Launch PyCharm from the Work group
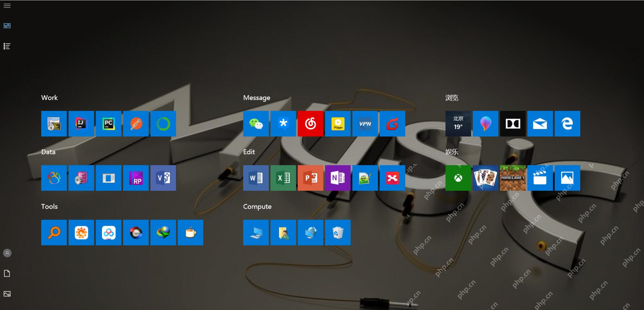This screenshot has height=310, width=644. (108, 124)
